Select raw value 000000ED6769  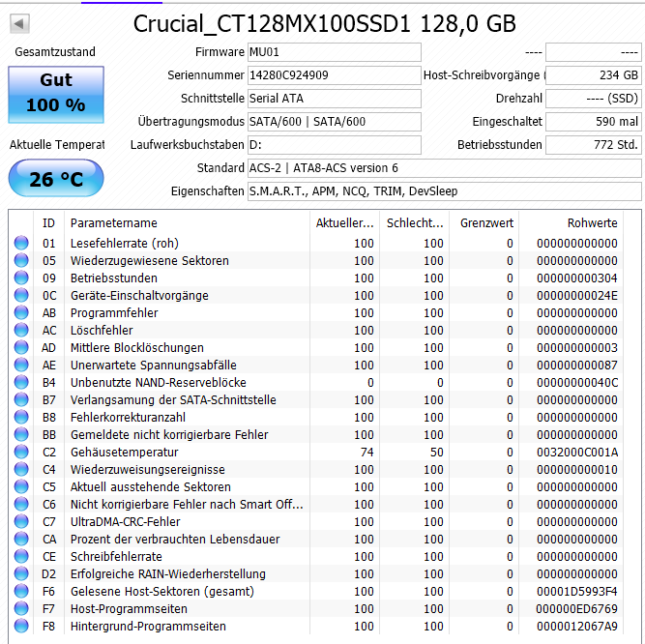pos(577,608)
